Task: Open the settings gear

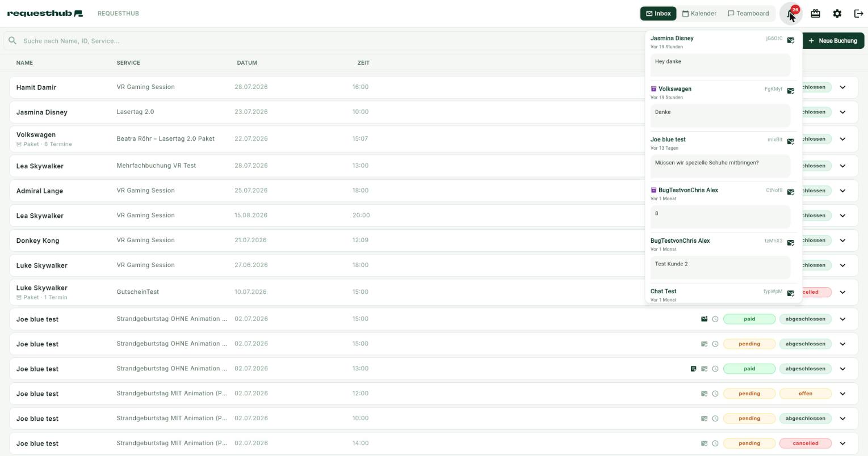Action: click(x=837, y=14)
